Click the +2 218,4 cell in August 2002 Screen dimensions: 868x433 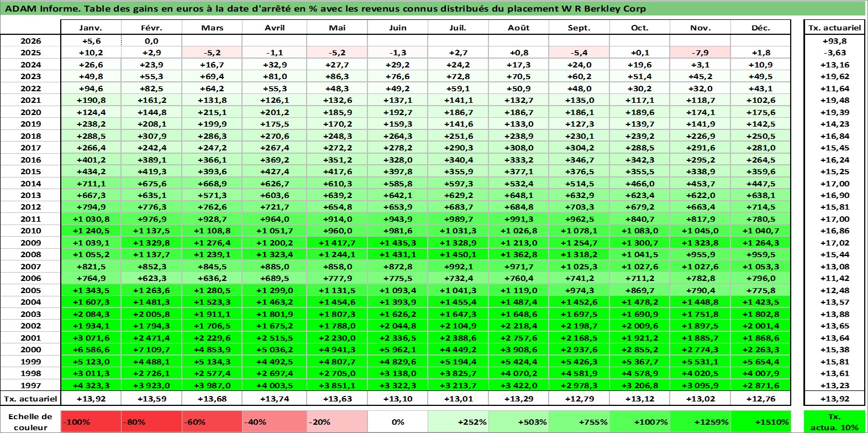coord(518,326)
